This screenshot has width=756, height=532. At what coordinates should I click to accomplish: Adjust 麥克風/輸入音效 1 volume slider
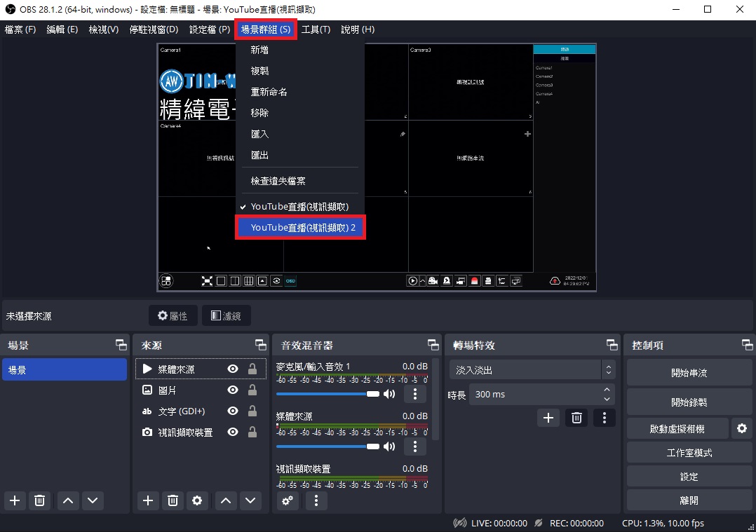[x=328, y=394]
